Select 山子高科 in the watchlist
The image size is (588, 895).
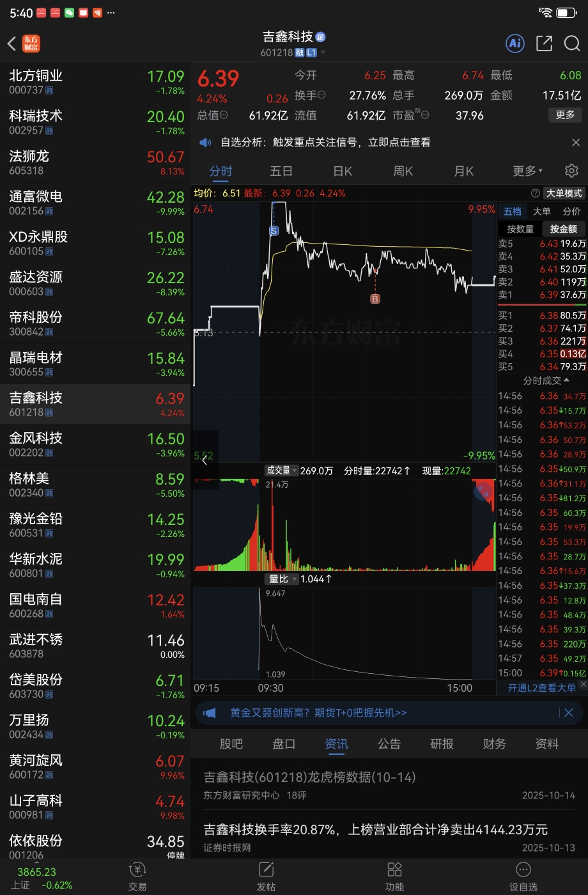tap(95, 807)
